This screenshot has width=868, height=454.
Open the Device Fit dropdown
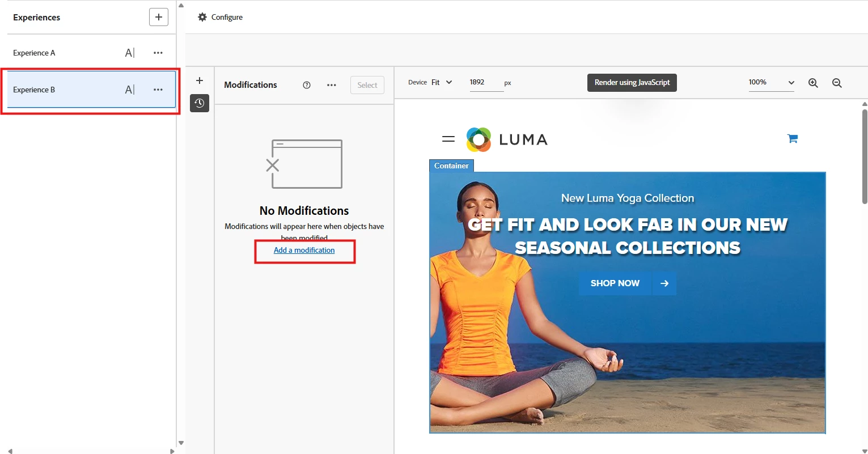[x=442, y=82]
